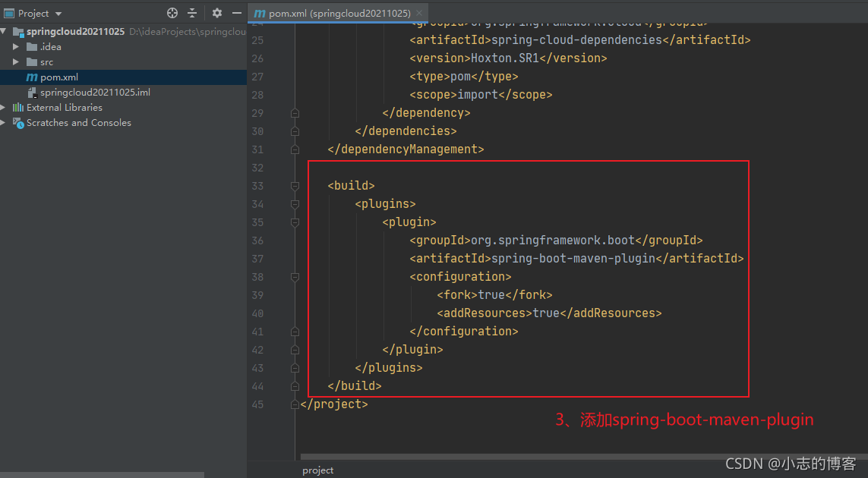Click fold marker at </dependencyManagement> line 31
The height and width of the screenshot is (478, 868).
tap(295, 149)
